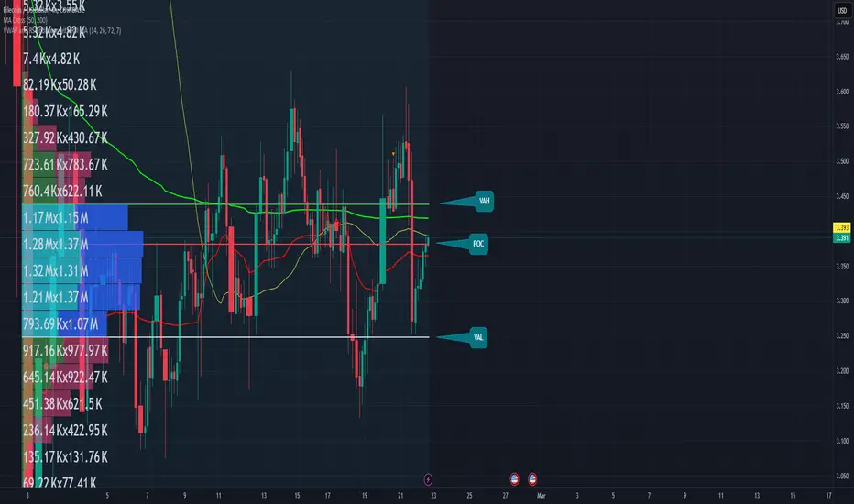Click the 3.050 price axis label

(x=842, y=476)
